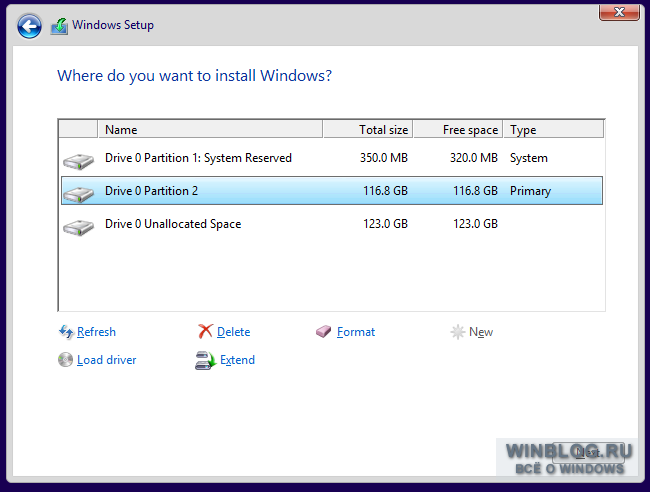Click the Extend partition icon
The height and width of the screenshot is (492, 650).
(206, 360)
